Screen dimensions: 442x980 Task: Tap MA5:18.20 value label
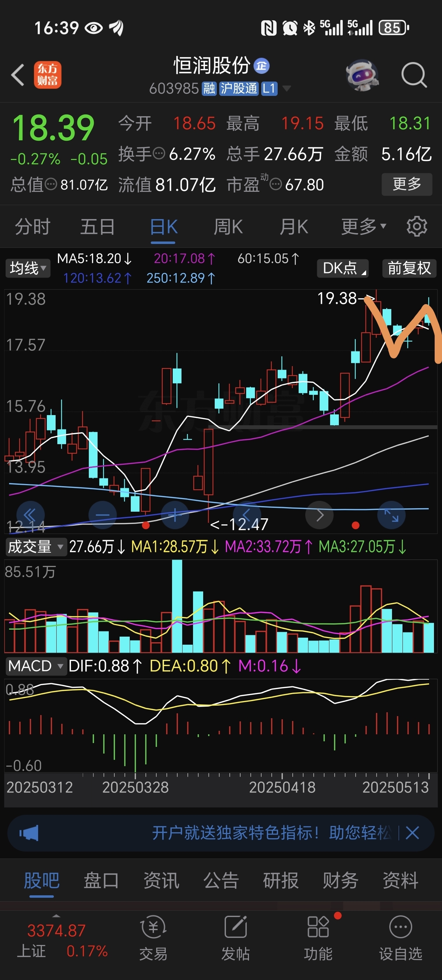(x=94, y=259)
